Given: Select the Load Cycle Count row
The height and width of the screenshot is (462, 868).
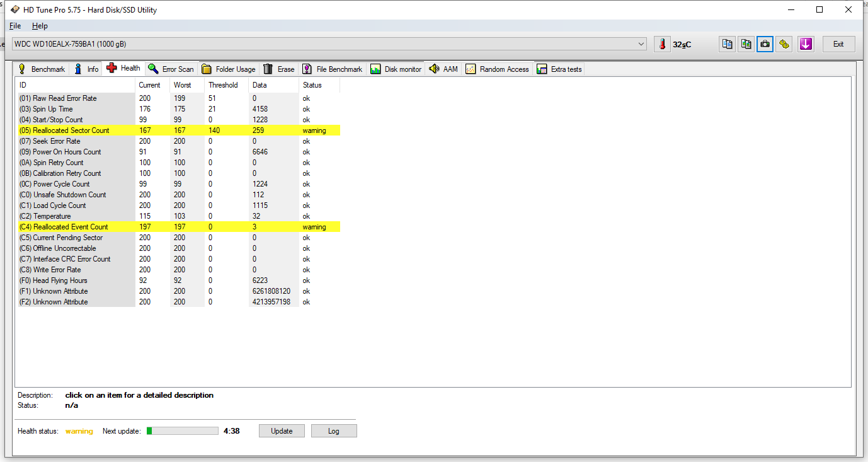Looking at the screenshot, I should [178, 205].
